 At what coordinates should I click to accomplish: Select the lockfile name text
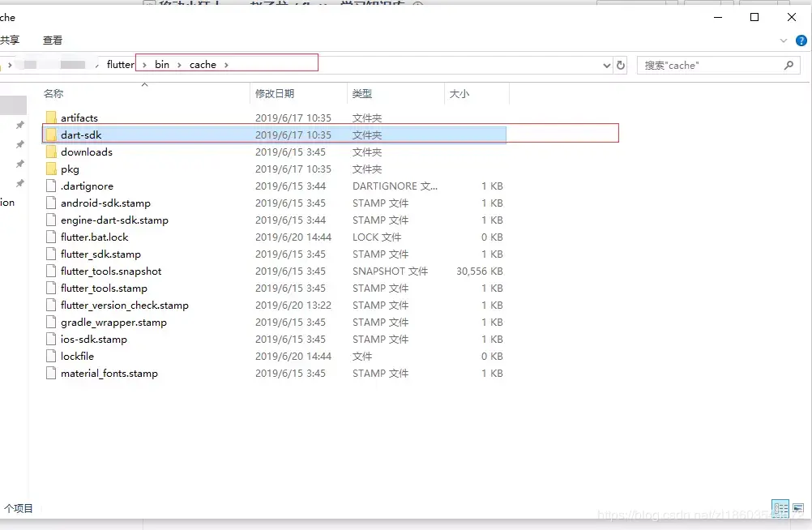coord(77,356)
